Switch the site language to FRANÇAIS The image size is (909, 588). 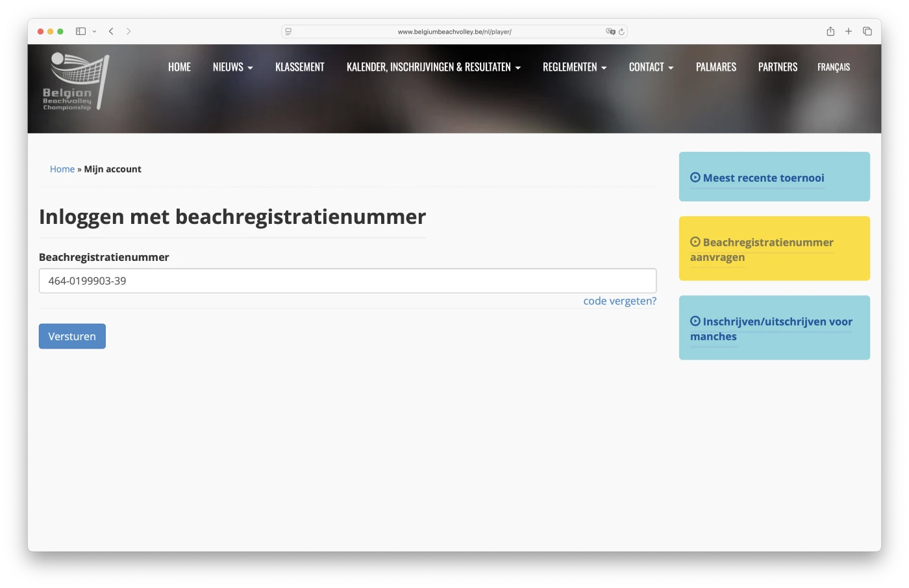(x=833, y=67)
